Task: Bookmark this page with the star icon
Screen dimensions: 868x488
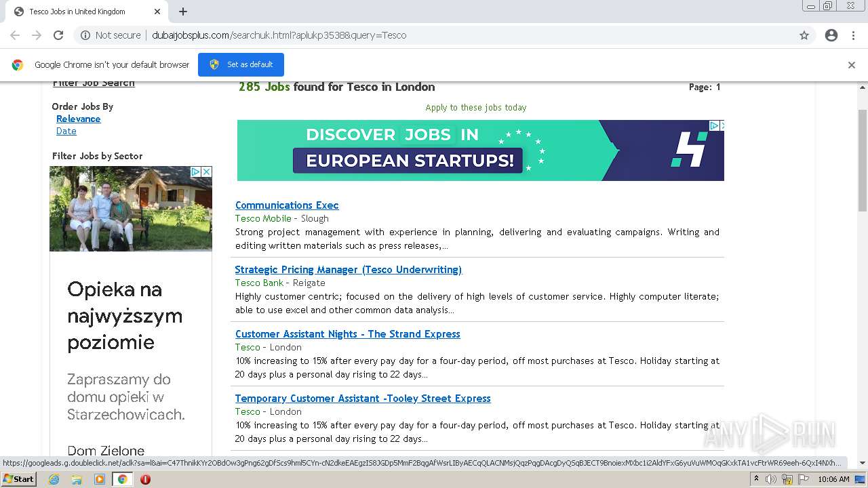Action: pyautogui.click(x=804, y=35)
